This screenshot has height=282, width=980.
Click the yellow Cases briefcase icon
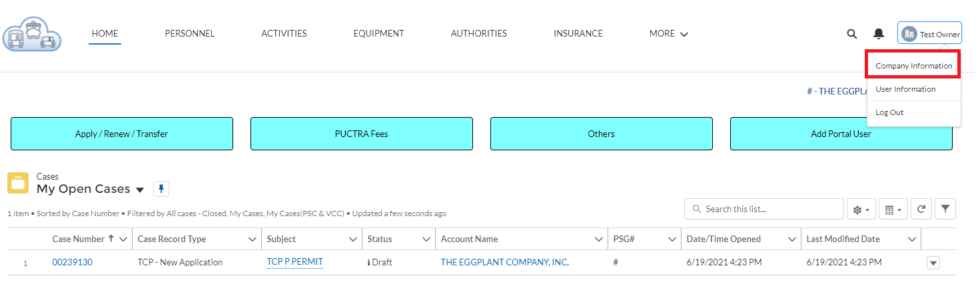(x=18, y=183)
